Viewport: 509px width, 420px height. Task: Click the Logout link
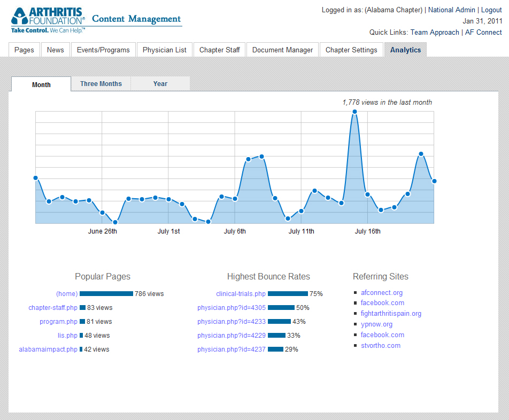pos(491,10)
